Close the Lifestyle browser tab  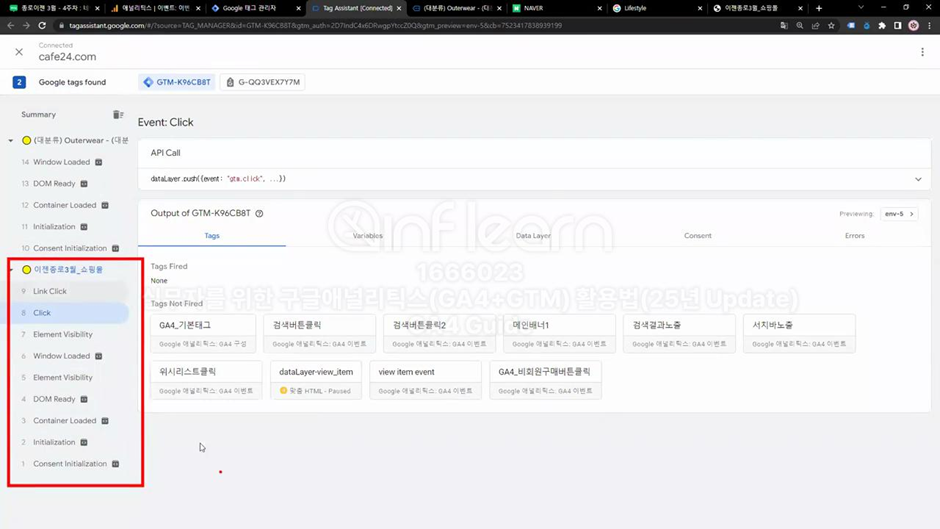(700, 8)
